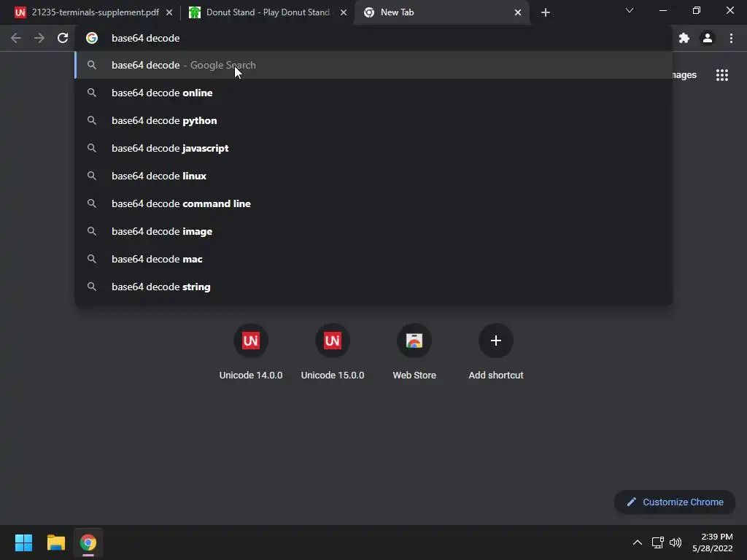Open File Explorer from taskbar
Screen dimensions: 747x560
click(x=55, y=542)
